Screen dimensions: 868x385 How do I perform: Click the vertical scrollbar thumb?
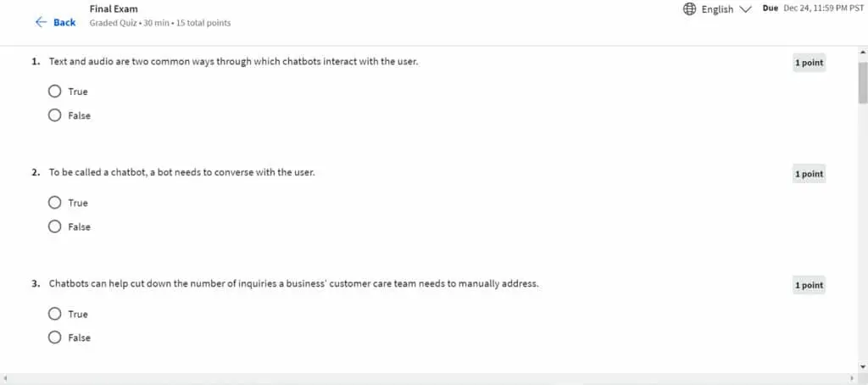[x=862, y=82]
